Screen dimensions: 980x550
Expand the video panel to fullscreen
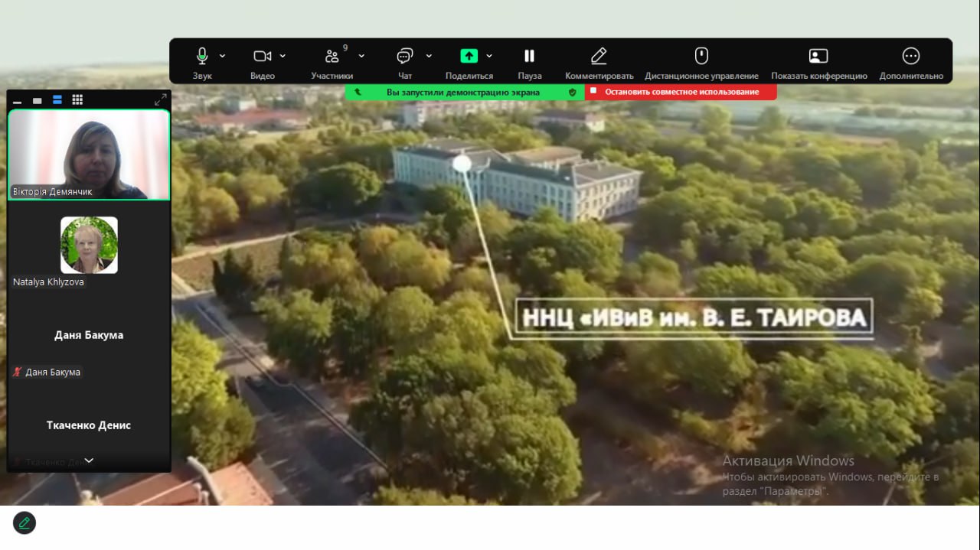pyautogui.click(x=161, y=99)
